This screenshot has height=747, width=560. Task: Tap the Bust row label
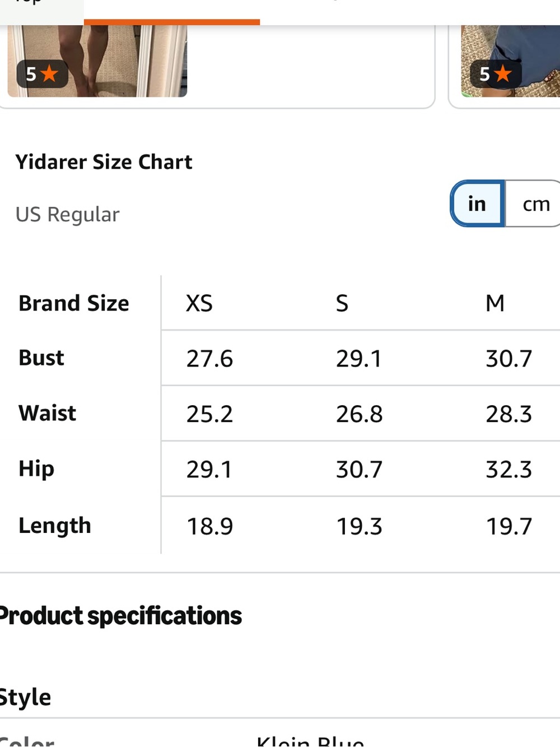point(41,358)
